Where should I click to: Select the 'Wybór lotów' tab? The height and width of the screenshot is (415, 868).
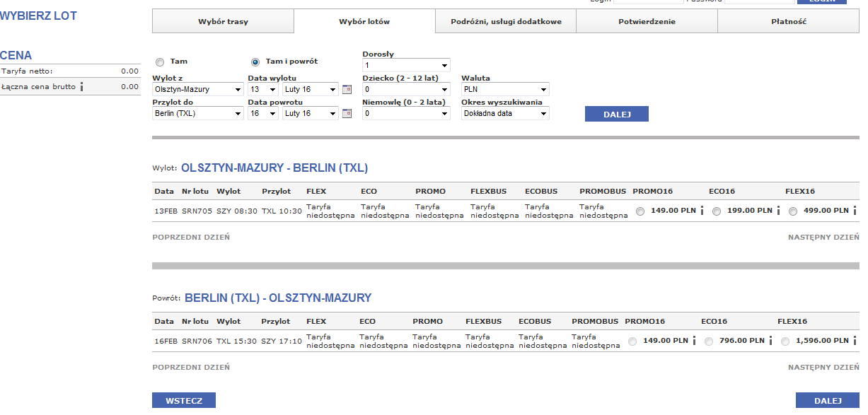click(x=364, y=21)
